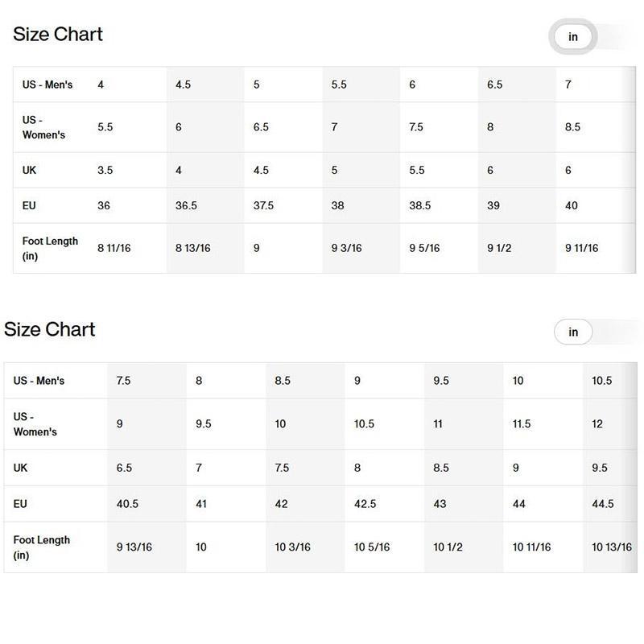Click the 8 11/16 foot length cell
The width and height of the screenshot is (644, 644).
click(114, 249)
